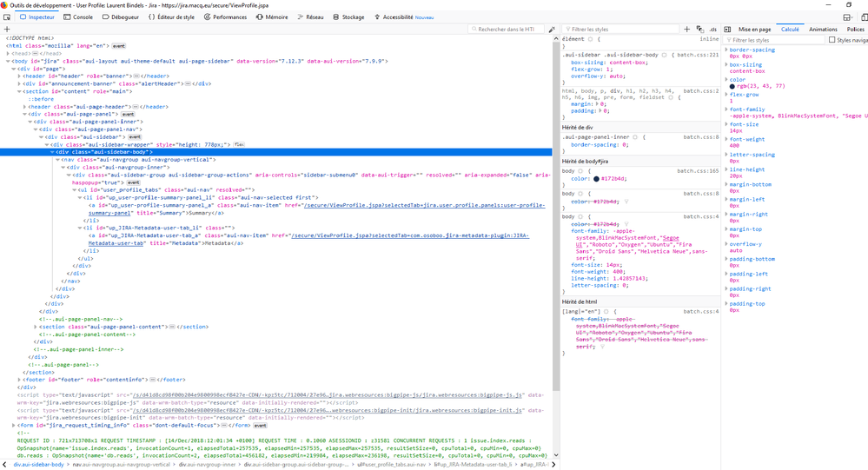Click computed Filtrer les styles field
The height and width of the screenshot is (470, 868).
pyautogui.click(x=774, y=40)
